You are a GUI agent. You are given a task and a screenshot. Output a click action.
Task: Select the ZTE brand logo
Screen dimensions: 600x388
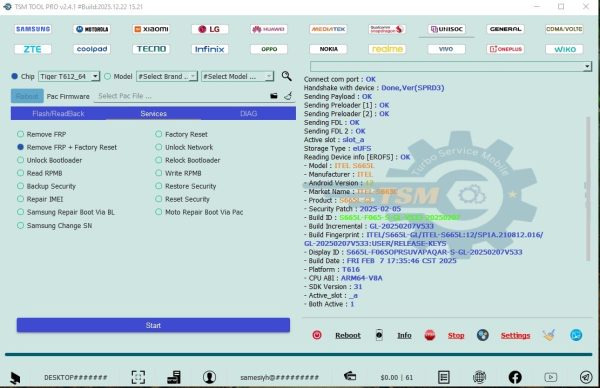click(x=33, y=49)
